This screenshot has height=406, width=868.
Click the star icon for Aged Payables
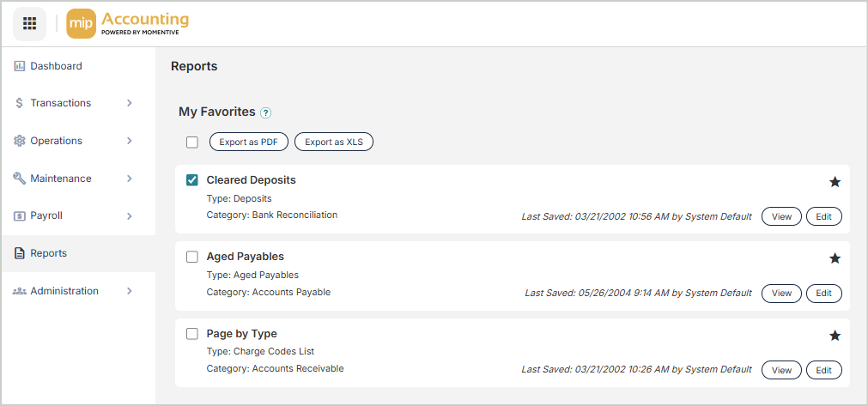pyautogui.click(x=835, y=258)
